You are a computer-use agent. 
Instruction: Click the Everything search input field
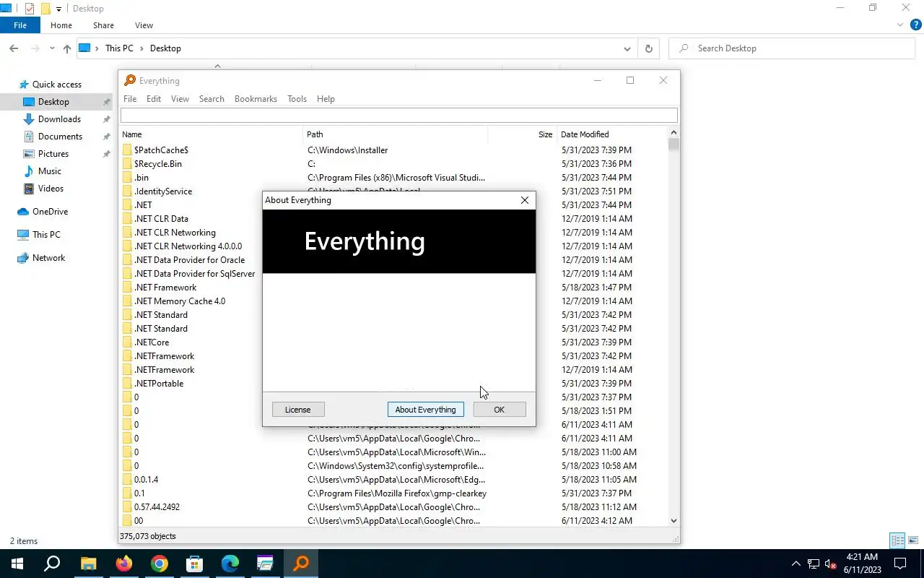pyautogui.click(x=398, y=116)
